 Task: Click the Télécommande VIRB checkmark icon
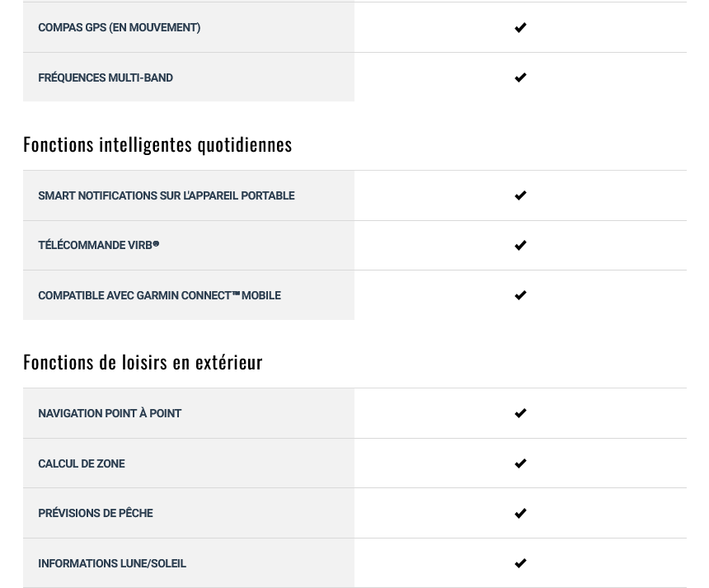pos(520,245)
